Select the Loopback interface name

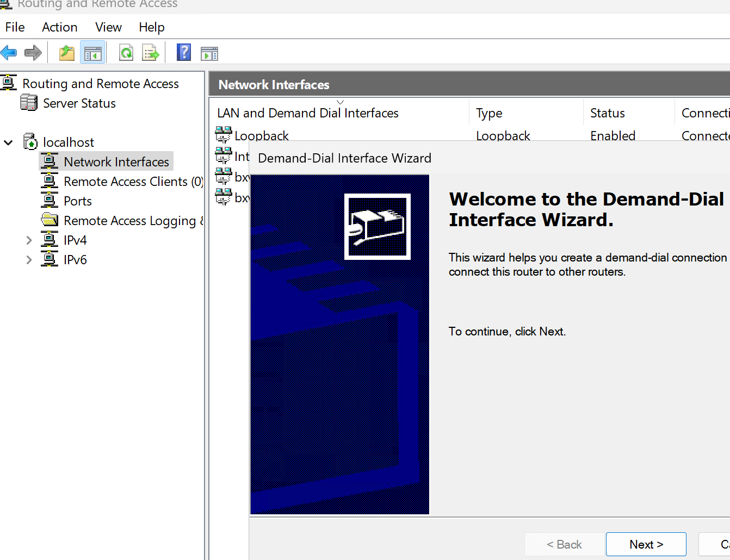[262, 135]
